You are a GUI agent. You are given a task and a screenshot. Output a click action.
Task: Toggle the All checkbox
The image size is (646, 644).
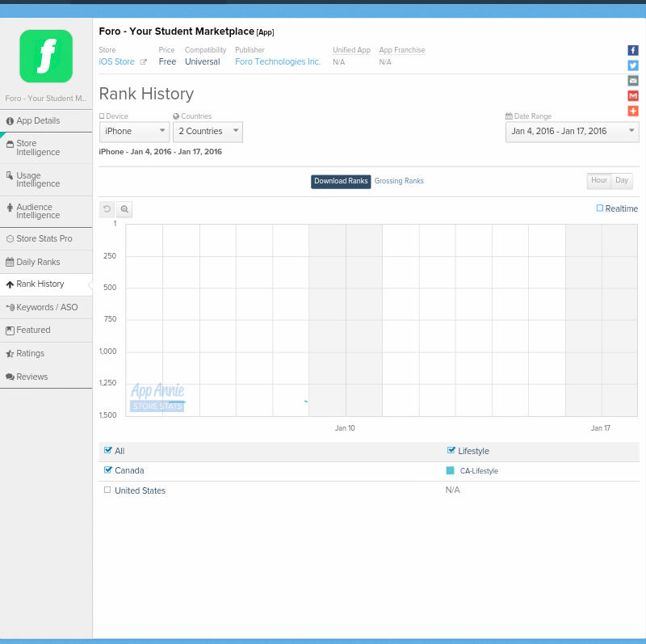[108, 450]
